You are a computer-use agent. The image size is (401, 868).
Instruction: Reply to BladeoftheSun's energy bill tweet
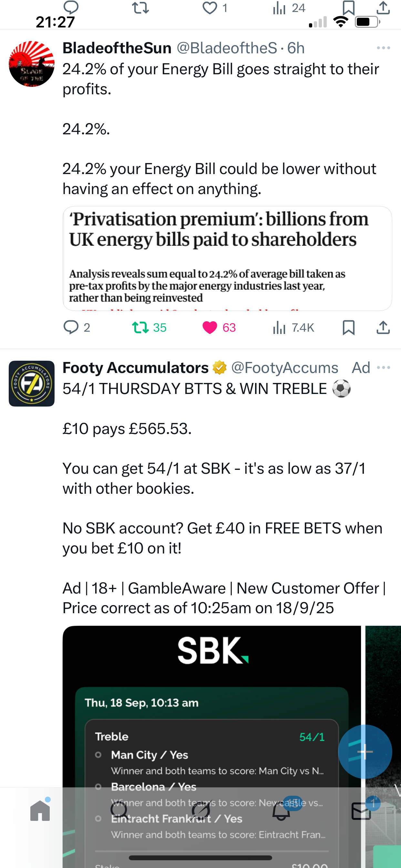pyautogui.click(x=71, y=327)
